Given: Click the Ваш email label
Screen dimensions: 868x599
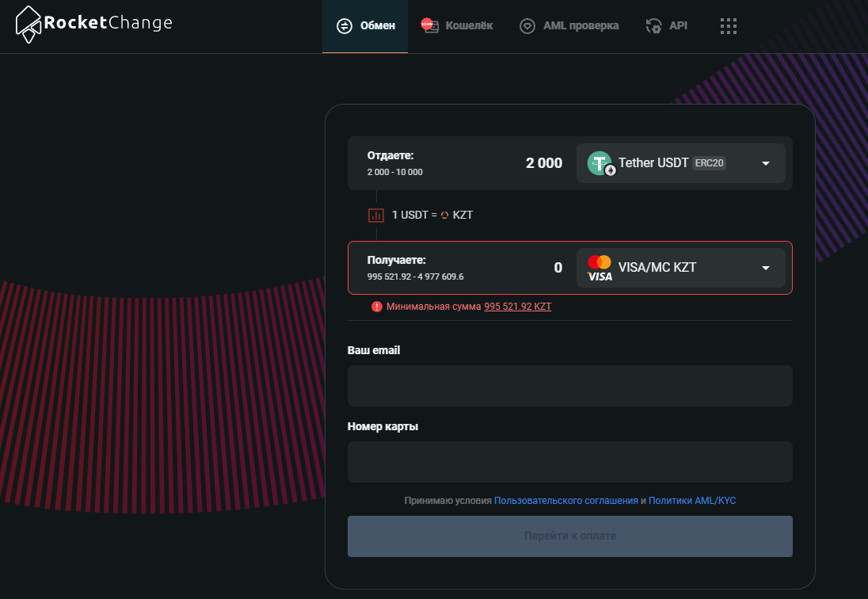Looking at the screenshot, I should pos(374,350).
